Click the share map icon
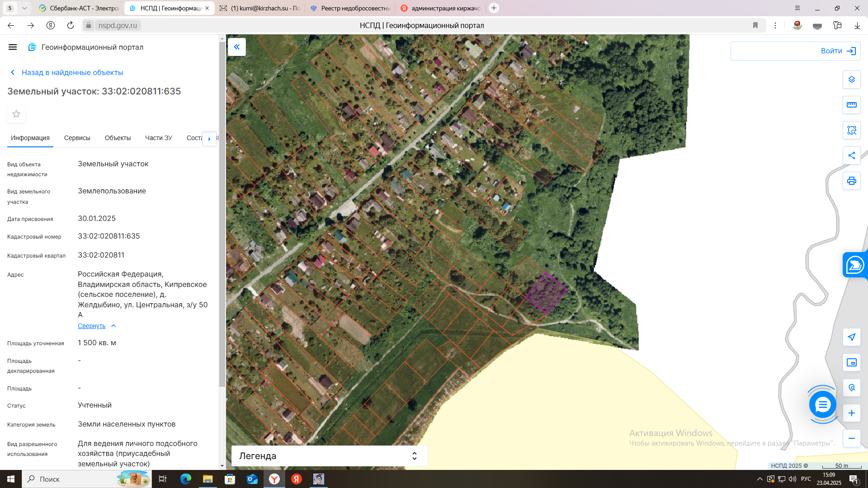This screenshot has width=868, height=488. [851, 155]
